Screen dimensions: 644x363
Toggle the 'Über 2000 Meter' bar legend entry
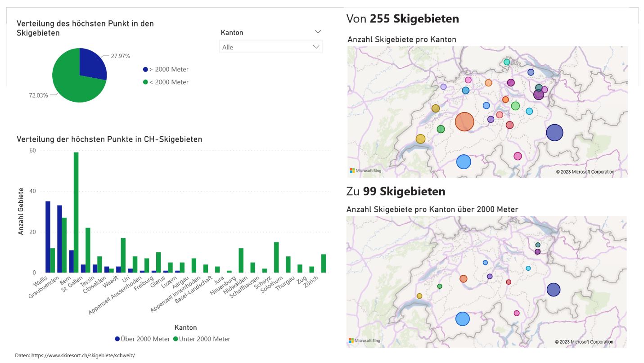142,339
